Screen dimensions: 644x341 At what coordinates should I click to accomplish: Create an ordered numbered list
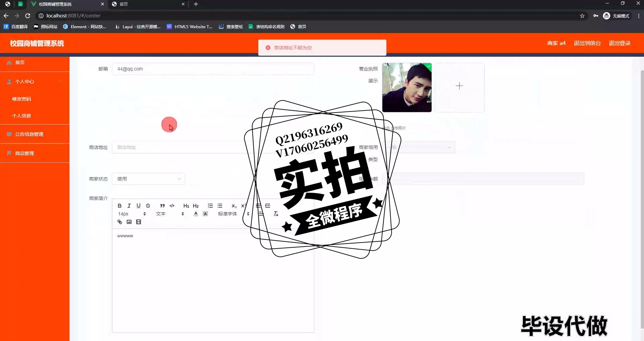(210, 206)
